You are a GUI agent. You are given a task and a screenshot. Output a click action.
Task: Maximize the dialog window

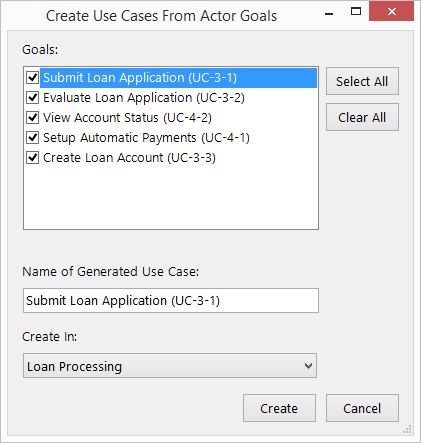click(x=356, y=12)
